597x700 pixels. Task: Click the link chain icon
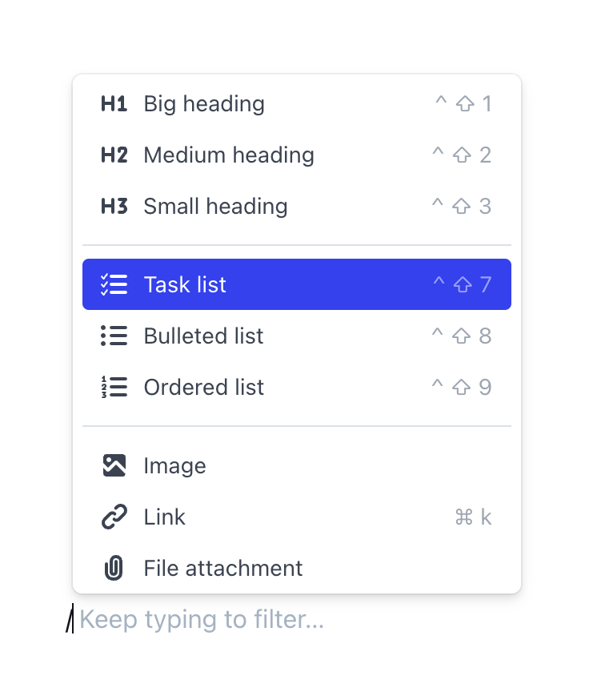coord(114,517)
